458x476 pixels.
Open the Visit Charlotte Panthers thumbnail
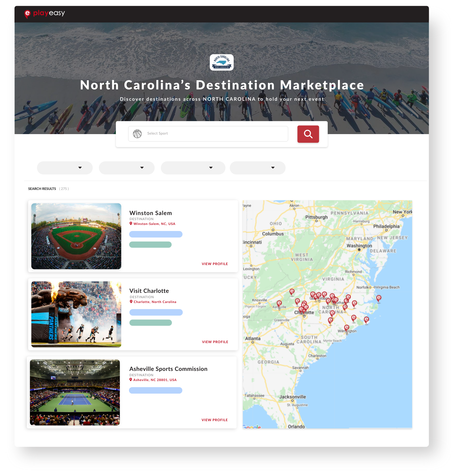(x=76, y=314)
